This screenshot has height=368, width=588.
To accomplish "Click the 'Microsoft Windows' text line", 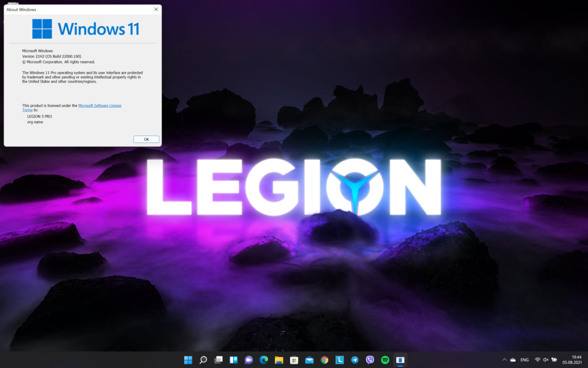I will [x=38, y=51].
